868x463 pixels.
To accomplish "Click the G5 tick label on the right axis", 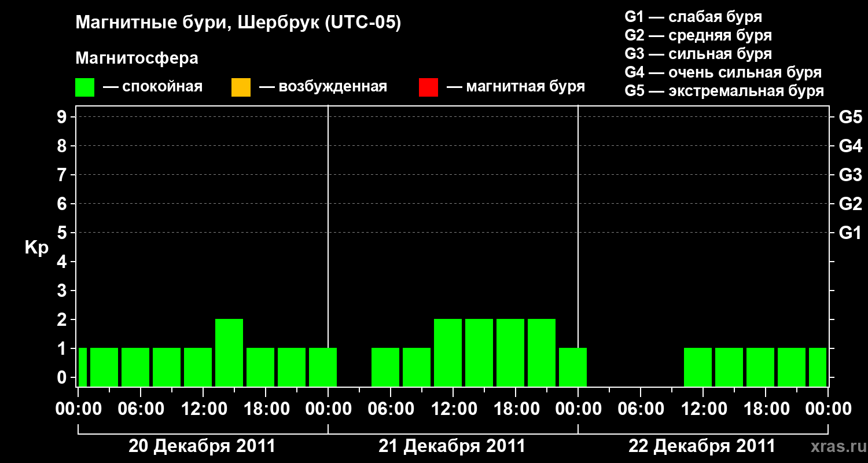I will [851, 117].
